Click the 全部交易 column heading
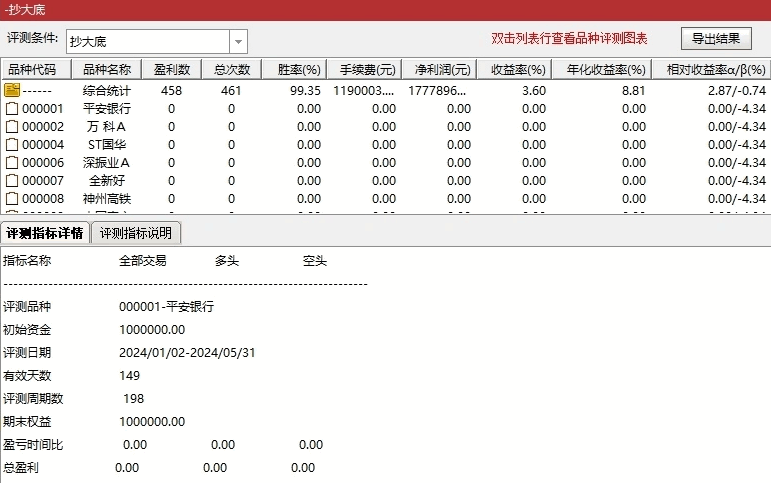 click(143, 261)
